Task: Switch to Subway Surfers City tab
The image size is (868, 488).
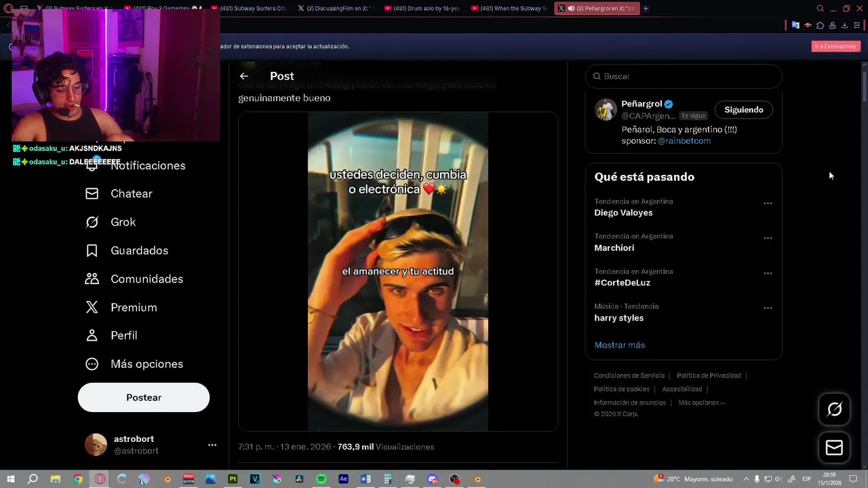Action: coord(250,8)
